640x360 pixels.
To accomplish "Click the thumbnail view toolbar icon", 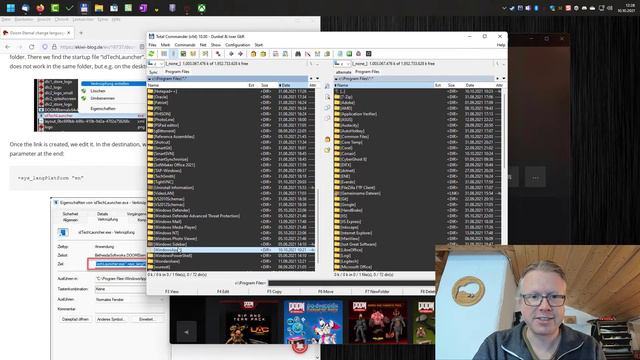I will coord(183,54).
